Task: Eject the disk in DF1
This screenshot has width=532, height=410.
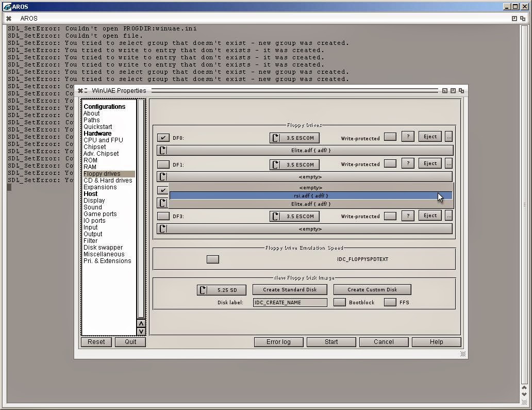Action: [430, 163]
